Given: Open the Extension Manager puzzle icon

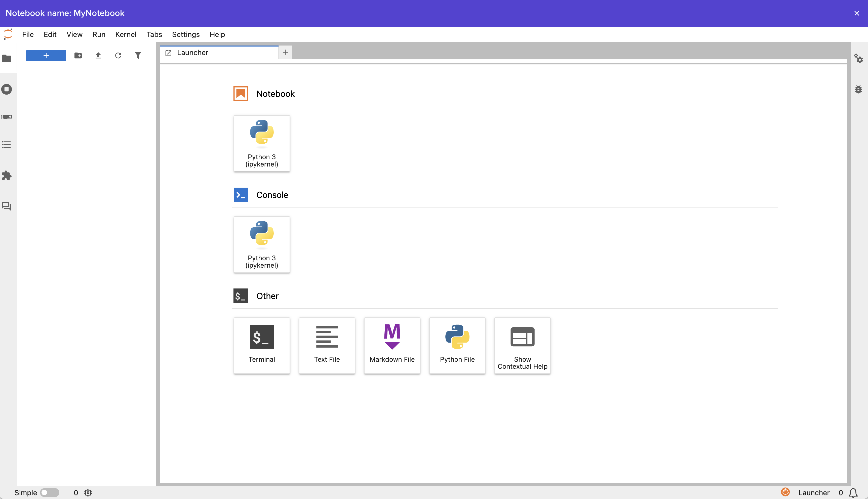Looking at the screenshot, I should (7, 176).
